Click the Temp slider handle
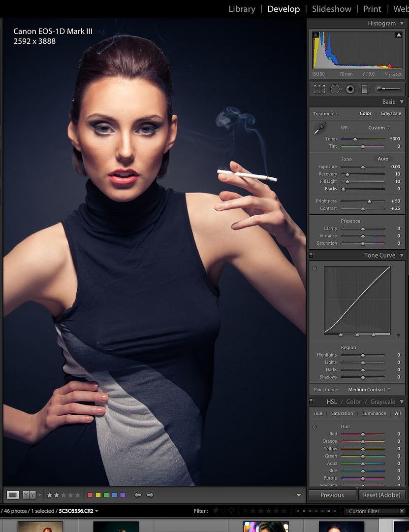The image size is (409, 532). coord(355,139)
